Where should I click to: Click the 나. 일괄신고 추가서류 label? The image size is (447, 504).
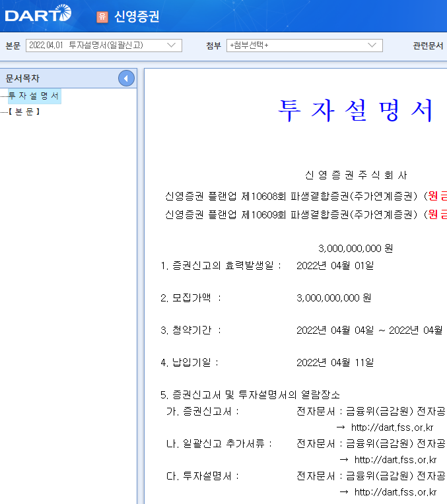coord(219,444)
